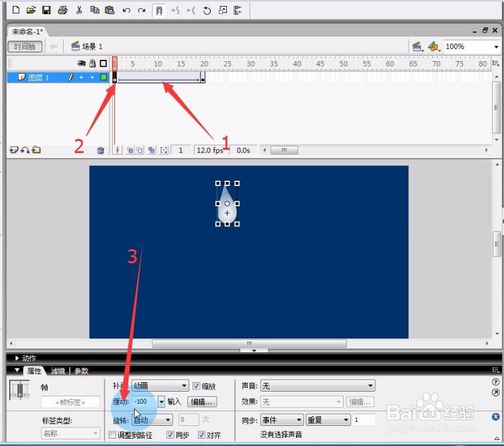Select the 未命名-1* document tab
This screenshot has height=446, width=504.
pos(28,32)
